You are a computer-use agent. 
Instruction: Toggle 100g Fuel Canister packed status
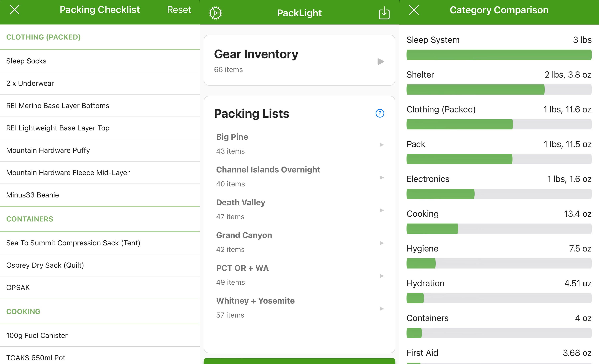coord(37,335)
